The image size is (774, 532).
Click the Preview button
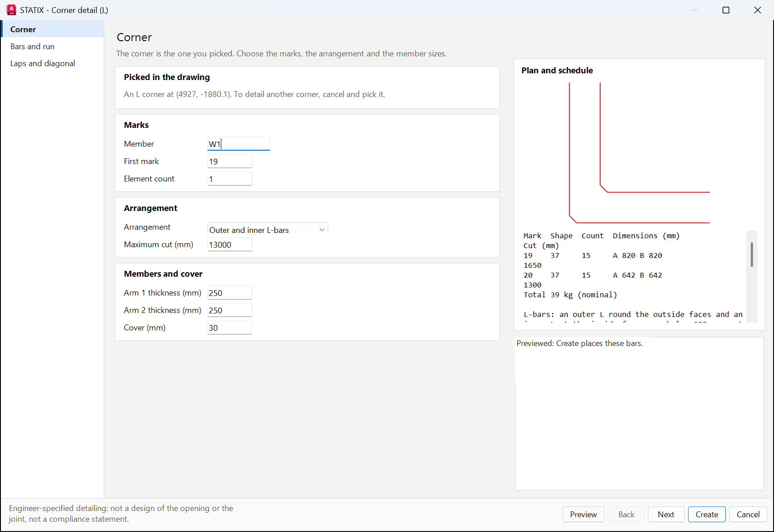583,515
